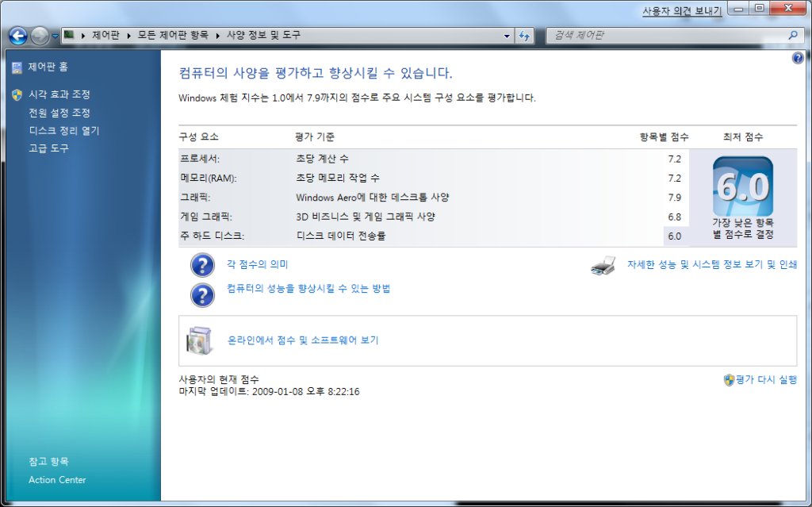Screen dimensions: 812x507
Task: Click 사용자 의견 보내기 feedback link
Action: (x=682, y=11)
